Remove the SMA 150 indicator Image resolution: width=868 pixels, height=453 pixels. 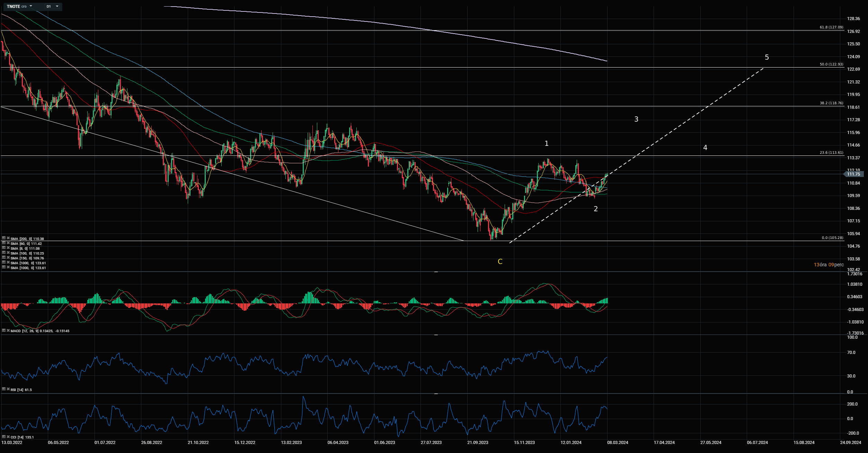[x=8, y=258]
